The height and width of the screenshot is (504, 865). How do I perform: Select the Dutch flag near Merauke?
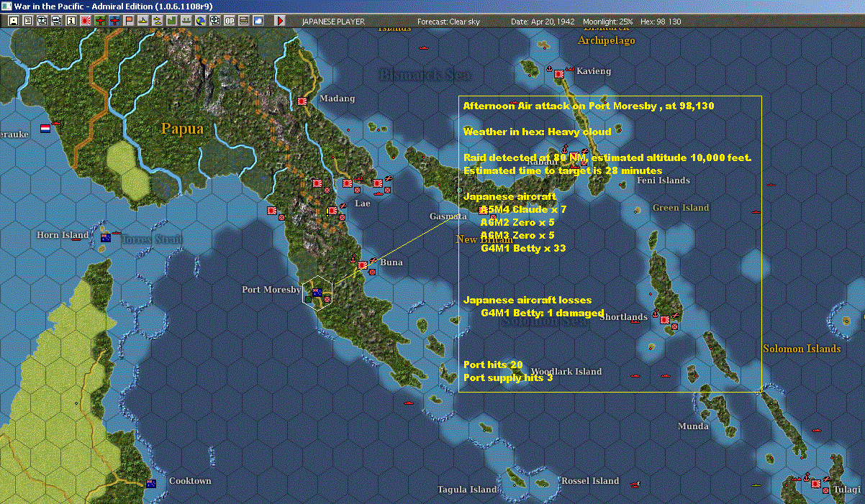[45, 128]
